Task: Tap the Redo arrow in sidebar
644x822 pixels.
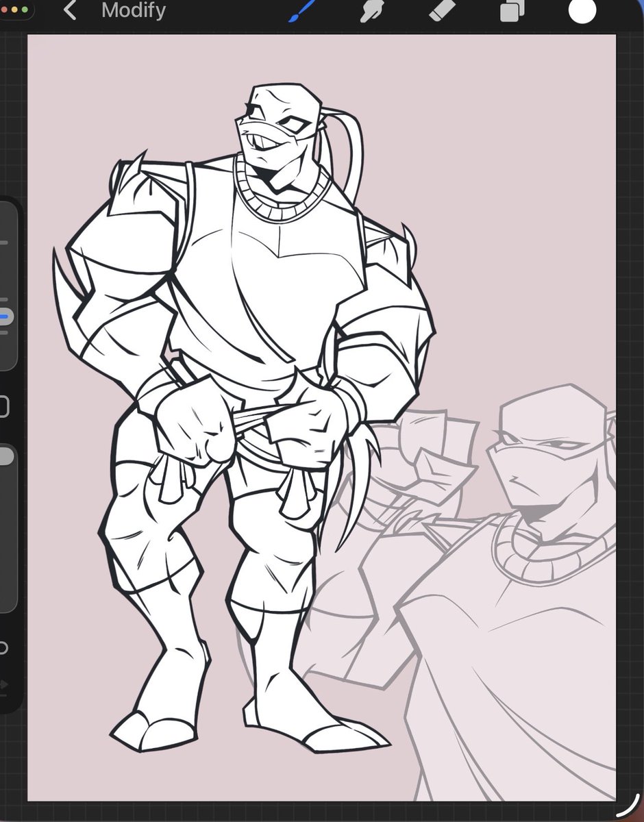Action: point(3,684)
